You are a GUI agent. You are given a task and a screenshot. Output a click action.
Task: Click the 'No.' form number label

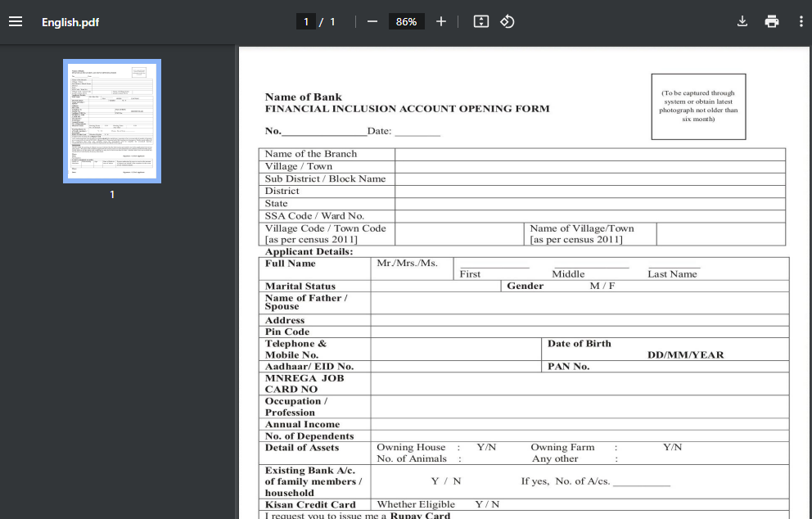273,131
